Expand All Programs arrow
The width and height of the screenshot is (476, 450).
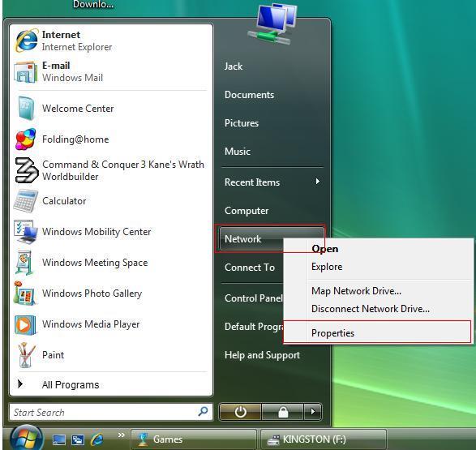[x=20, y=384]
